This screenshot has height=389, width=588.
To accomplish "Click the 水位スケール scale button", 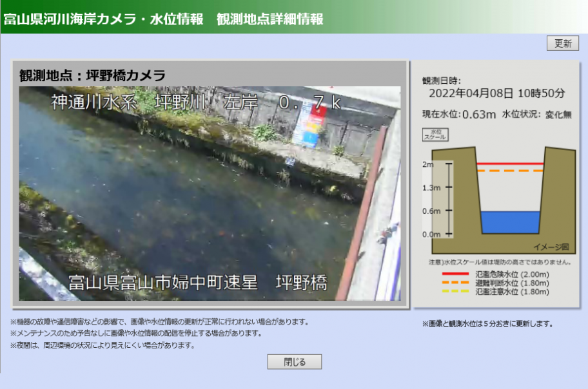I will (435, 135).
